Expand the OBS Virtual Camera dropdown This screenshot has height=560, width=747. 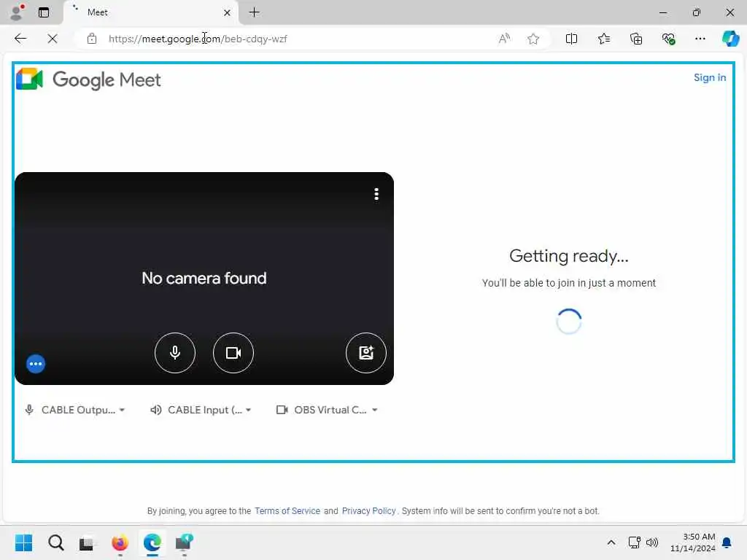tap(327, 410)
